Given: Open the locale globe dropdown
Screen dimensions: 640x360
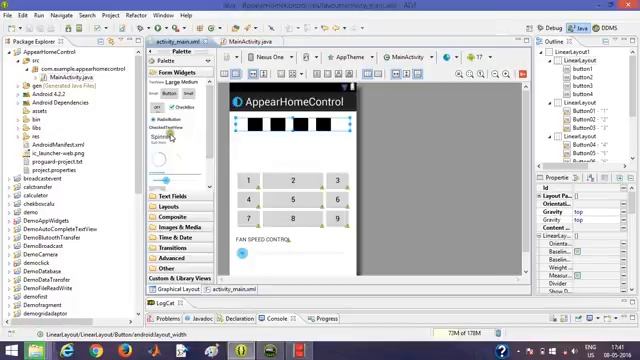Looking at the screenshot, I should point(450,57).
